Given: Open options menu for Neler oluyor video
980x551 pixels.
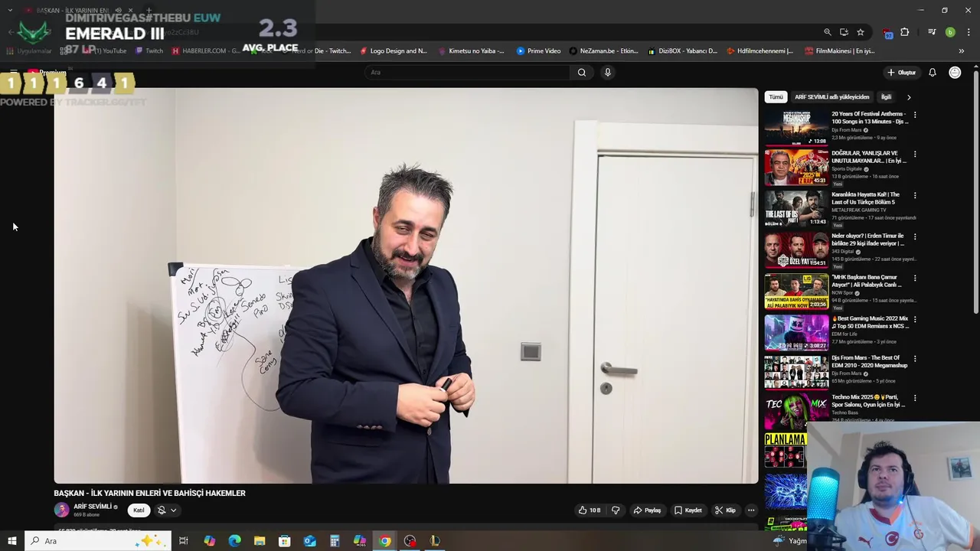Looking at the screenshot, I should [x=915, y=236].
